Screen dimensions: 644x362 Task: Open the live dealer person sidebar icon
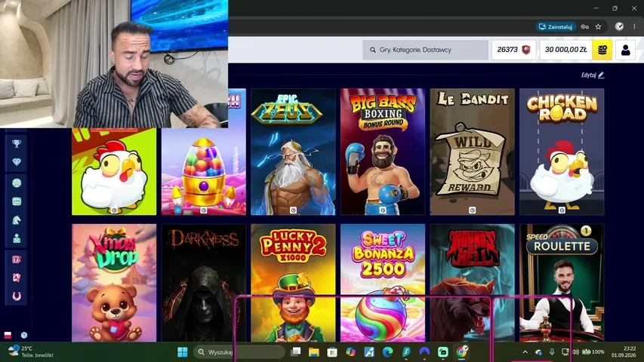(17, 238)
